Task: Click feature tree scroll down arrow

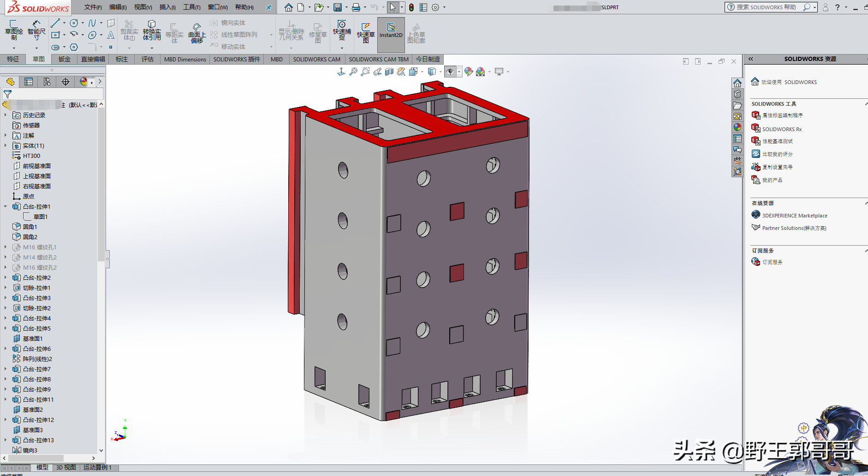Action: coord(101,451)
